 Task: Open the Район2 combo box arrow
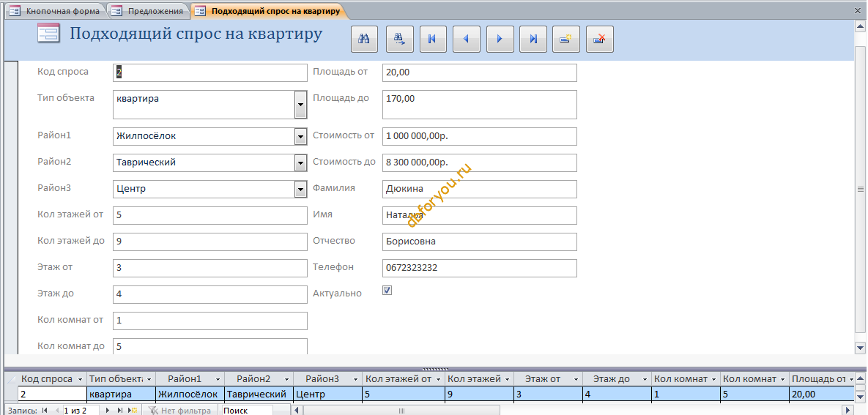click(x=300, y=162)
